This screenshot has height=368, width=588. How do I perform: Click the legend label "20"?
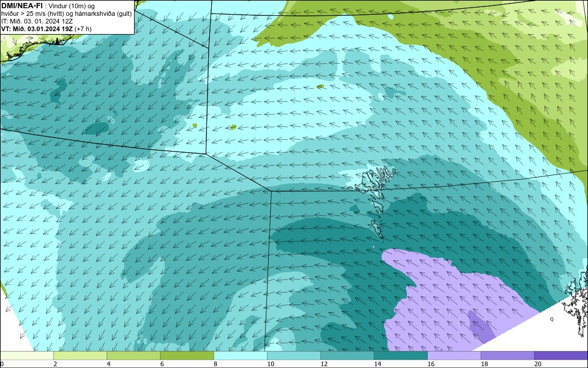[x=538, y=364]
